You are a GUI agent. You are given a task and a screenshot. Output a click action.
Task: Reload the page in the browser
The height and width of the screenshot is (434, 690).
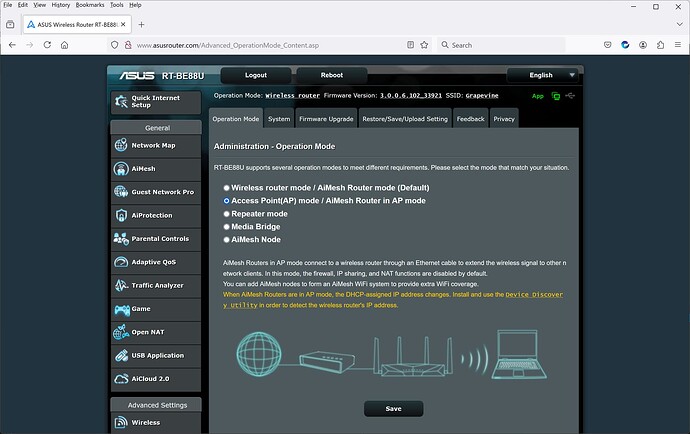[x=47, y=45]
